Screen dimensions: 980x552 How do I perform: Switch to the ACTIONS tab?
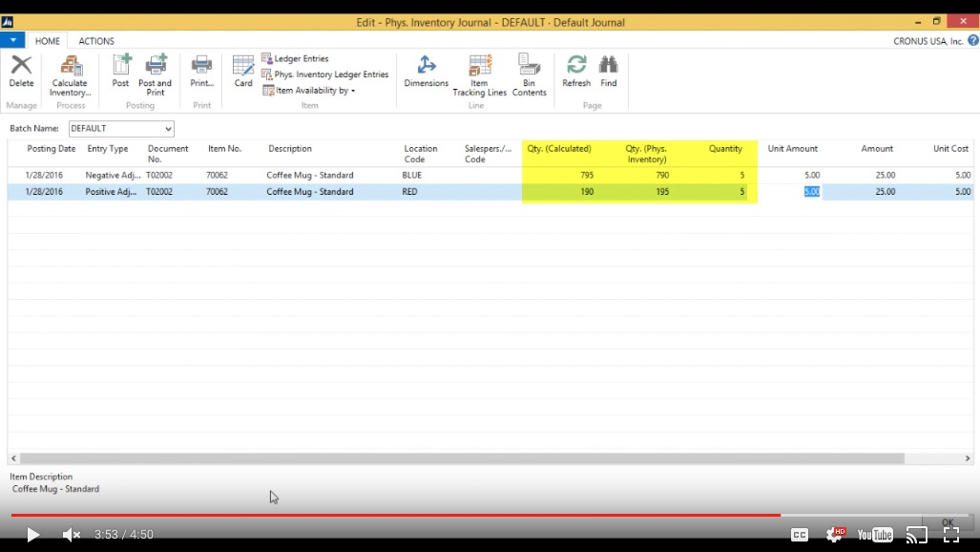point(95,41)
